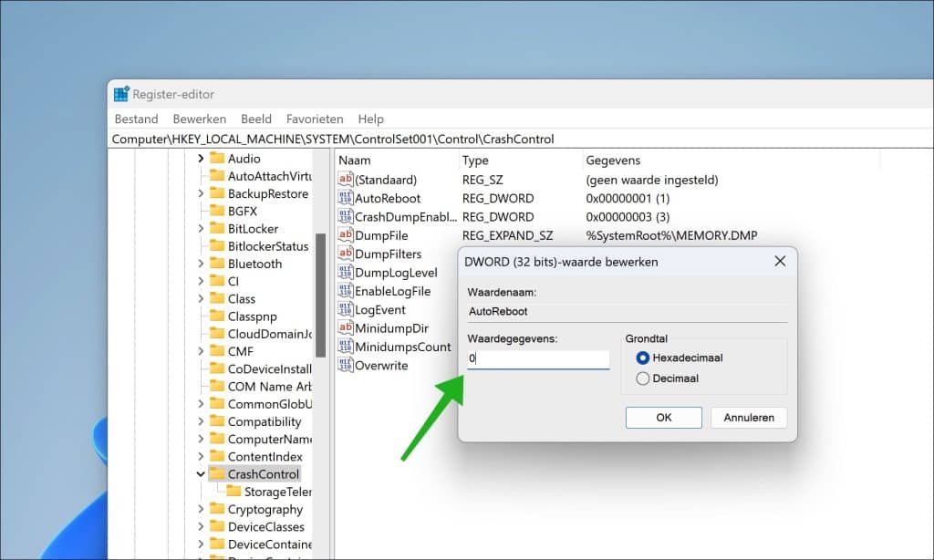Click the tree pane vertical scrollbar thumb
Image resolution: width=934 pixels, height=560 pixels.
pos(321,295)
